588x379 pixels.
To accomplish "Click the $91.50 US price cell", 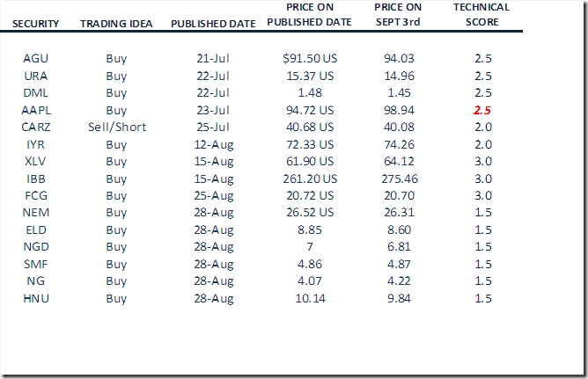I will tap(309, 58).
